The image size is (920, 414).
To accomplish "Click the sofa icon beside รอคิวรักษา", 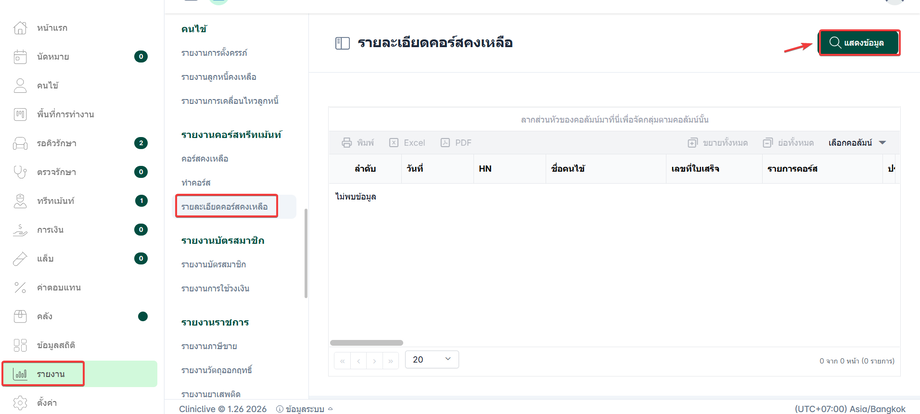I will (x=21, y=143).
